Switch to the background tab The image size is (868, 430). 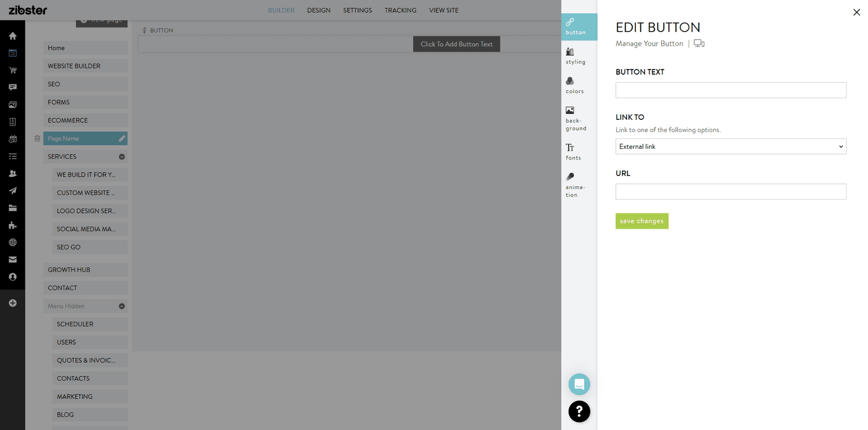coord(576,118)
